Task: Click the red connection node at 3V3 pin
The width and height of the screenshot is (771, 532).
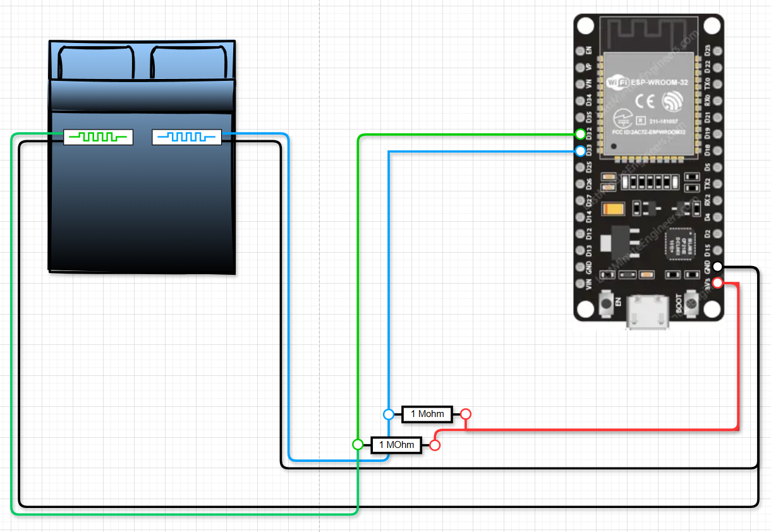Action: pyautogui.click(x=717, y=283)
